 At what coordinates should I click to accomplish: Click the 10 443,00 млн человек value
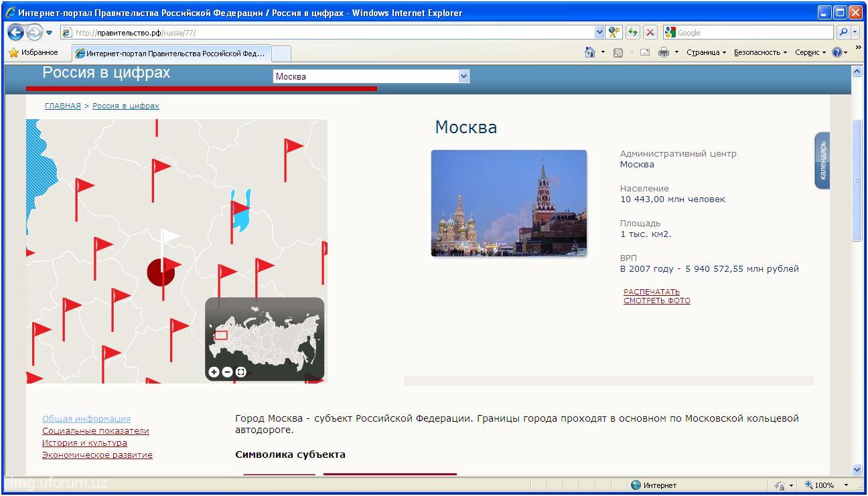click(x=672, y=199)
